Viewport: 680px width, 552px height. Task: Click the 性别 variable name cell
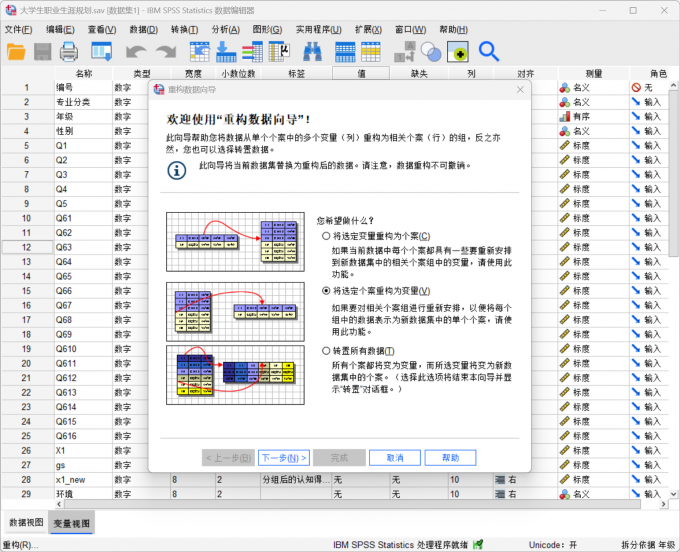(83, 131)
